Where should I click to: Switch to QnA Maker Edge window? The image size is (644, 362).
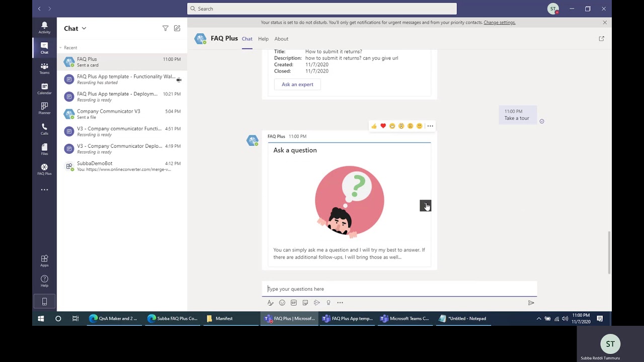point(113,318)
